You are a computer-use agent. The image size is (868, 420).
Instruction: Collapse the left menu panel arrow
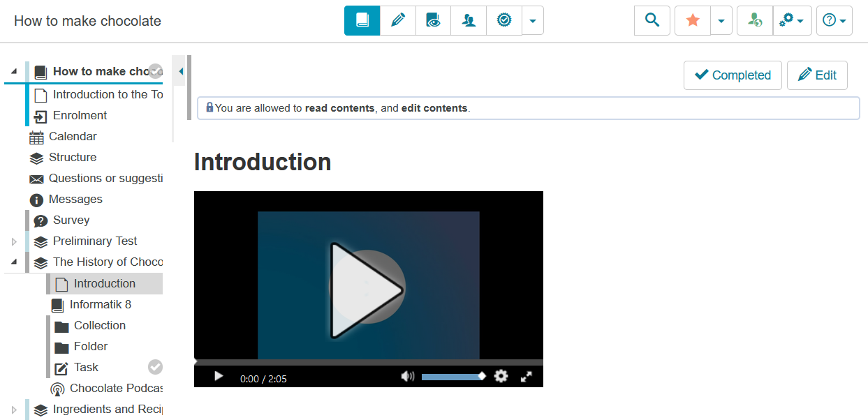[x=181, y=71]
